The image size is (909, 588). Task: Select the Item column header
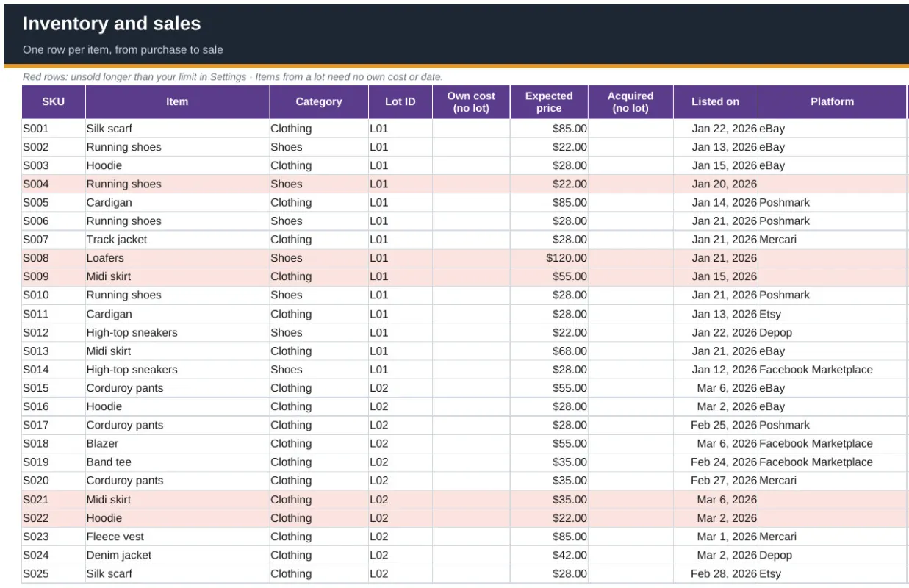coord(177,102)
